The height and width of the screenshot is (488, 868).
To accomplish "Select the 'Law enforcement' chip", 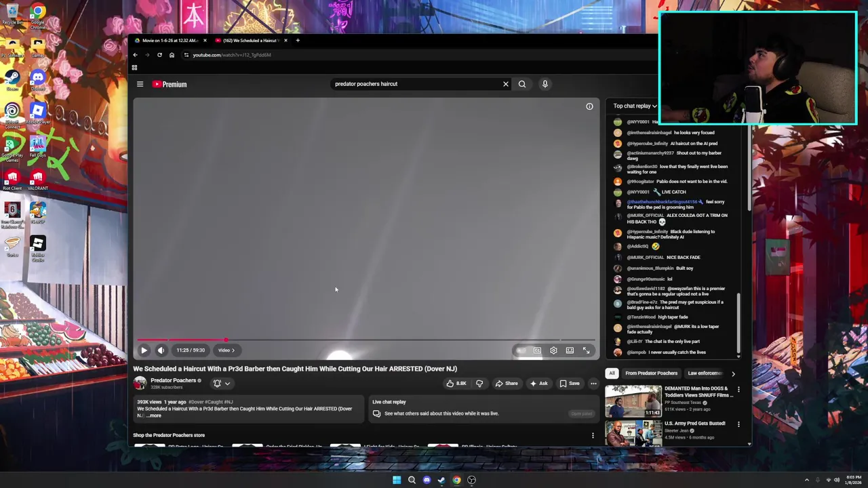I will pos(705,373).
